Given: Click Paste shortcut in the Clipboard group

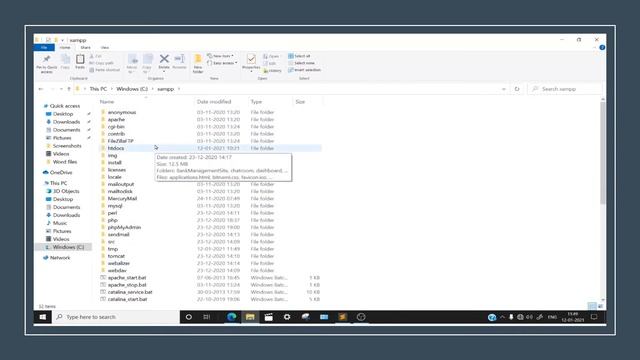Looking at the screenshot, I should pyautogui.click(x=104, y=70).
